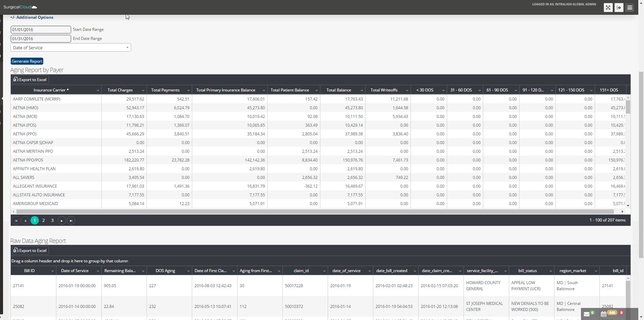Screen dimensions: 644x320
Task: Open the Bill ID column menu arrow
Action: [52, 271]
